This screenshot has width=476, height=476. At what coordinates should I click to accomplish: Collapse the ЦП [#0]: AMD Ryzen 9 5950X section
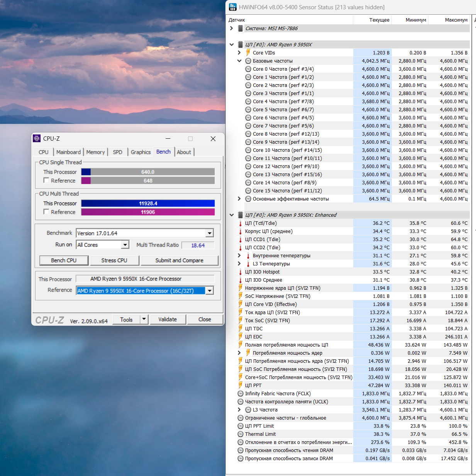[231, 44]
